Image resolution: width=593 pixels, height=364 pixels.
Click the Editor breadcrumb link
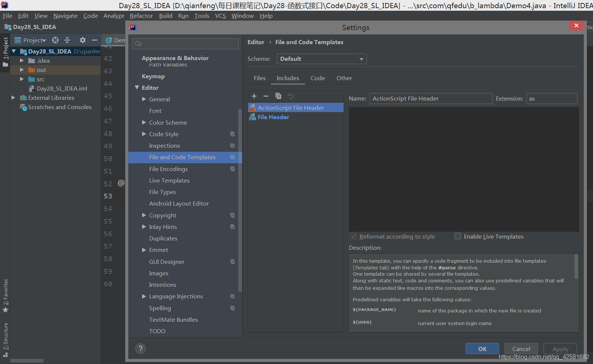256,42
